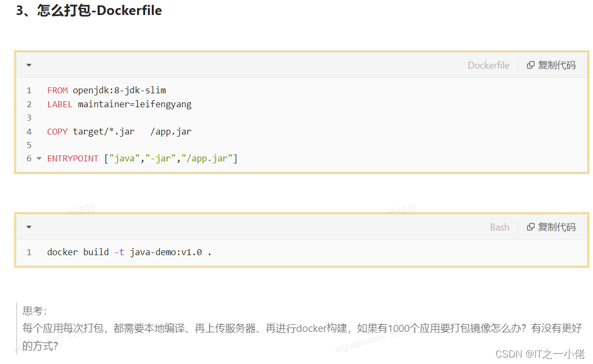Image resolution: width=593 pixels, height=364 pixels.
Task: Collapse the Dockerfile code block arrow
Action: [x=29, y=65]
